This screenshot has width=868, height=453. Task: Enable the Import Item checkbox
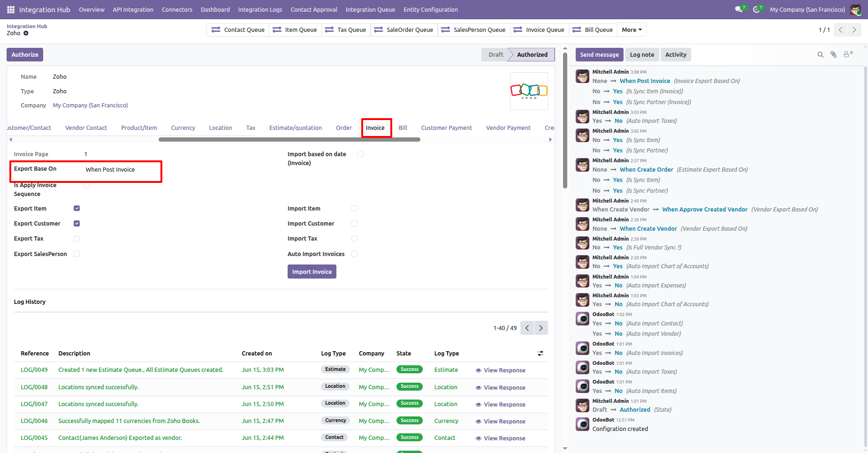pos(354,208)
